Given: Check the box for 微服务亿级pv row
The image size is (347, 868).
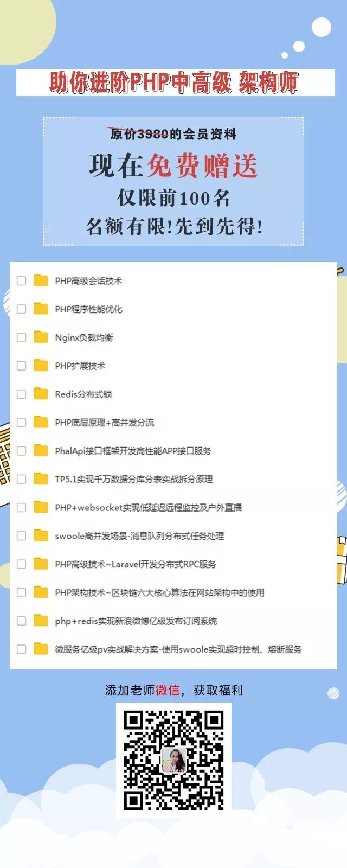Looking at the screenshot, I should pos(22,649).
